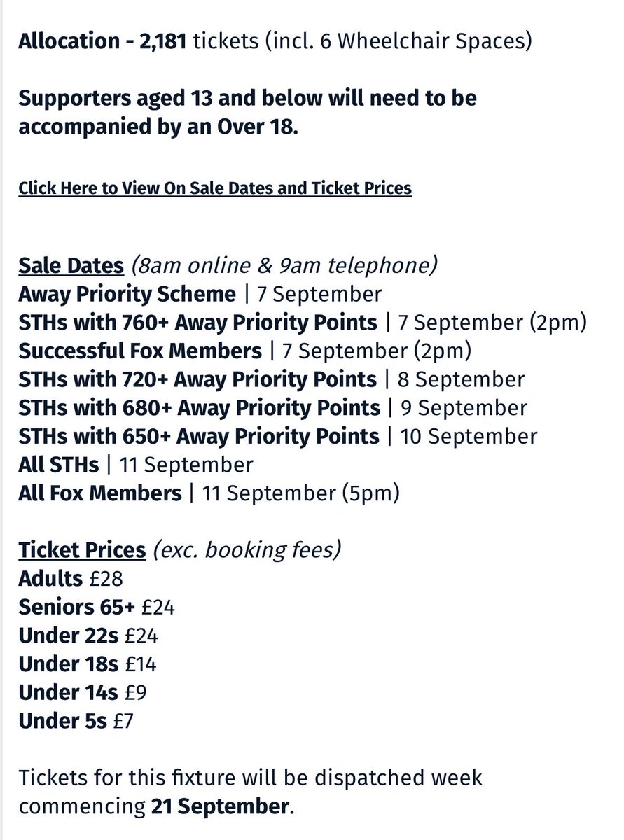Select the Sale Dates heading
This screenshot has height=840, width=624.
[x=71, y=266]
